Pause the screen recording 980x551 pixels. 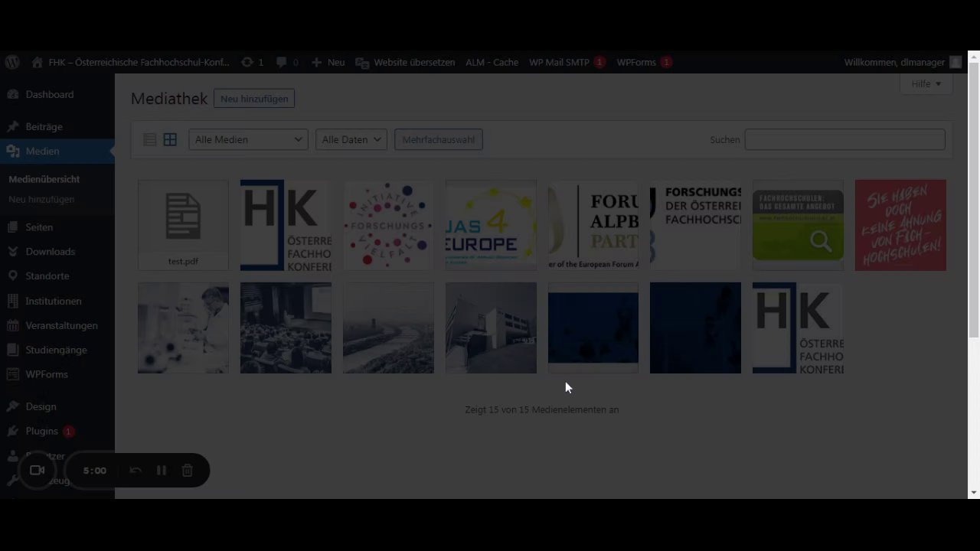coord(161,470)
